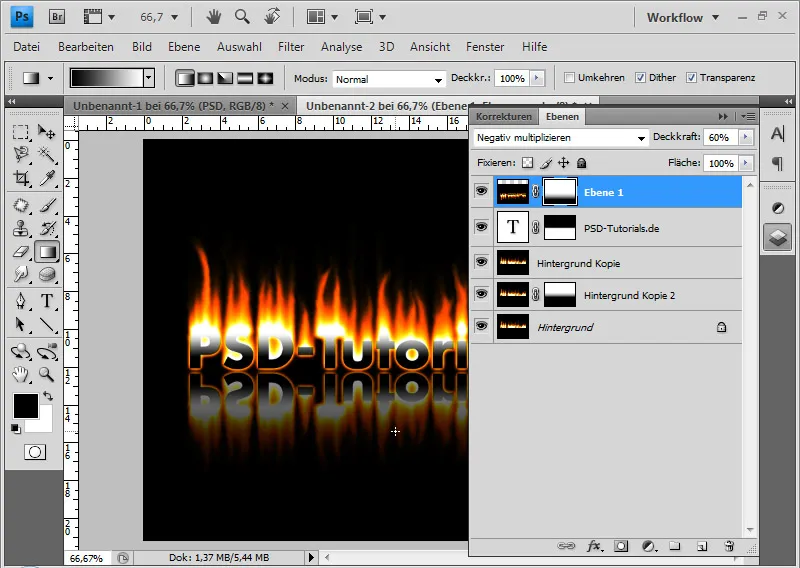The height and width of the screenshot is (568, 800).
Task: Select the History Brush tool
Action: click(47, 228)
